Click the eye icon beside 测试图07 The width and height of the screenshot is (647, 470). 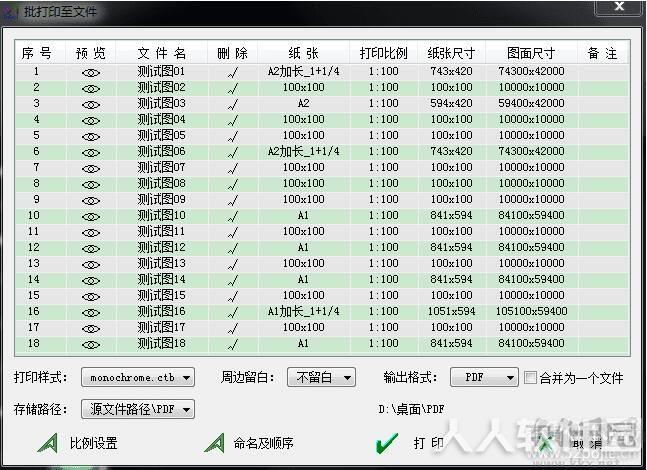pyautogui.click(x=91, y=169)
